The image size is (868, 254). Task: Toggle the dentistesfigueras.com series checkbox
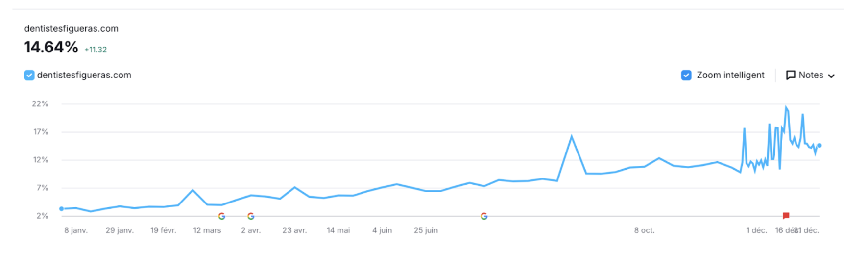tap(29, 75)
